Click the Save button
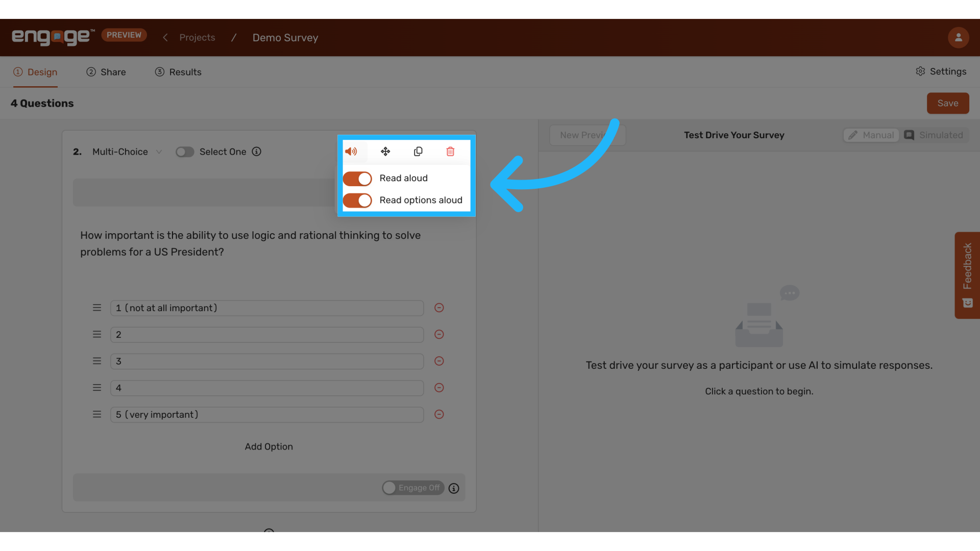 click(948, 103)
